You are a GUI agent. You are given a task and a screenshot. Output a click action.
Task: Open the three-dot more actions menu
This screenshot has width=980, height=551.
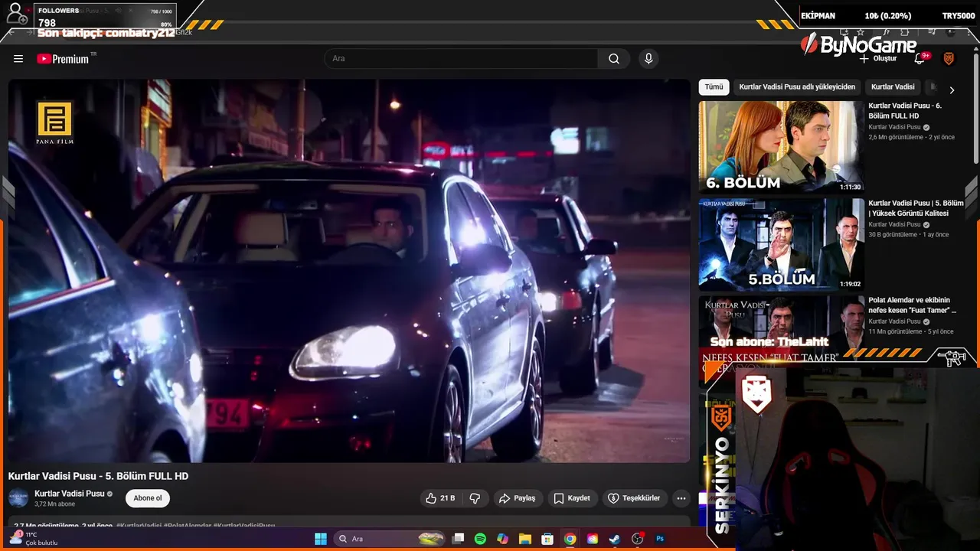[x=681, y=498]
